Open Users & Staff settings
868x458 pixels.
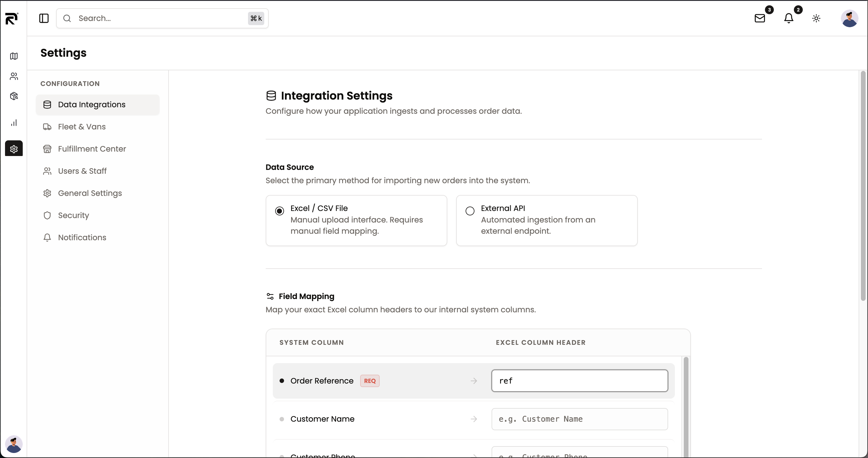point(97,171)
